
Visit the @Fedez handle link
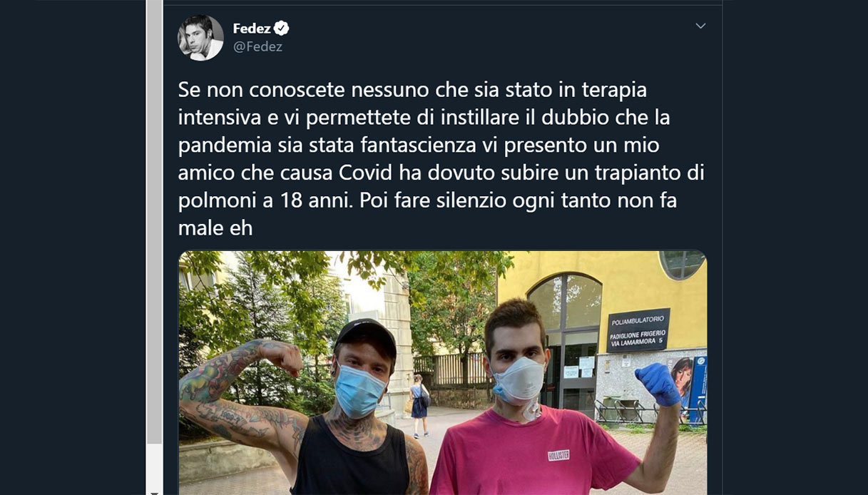(257, 47)
